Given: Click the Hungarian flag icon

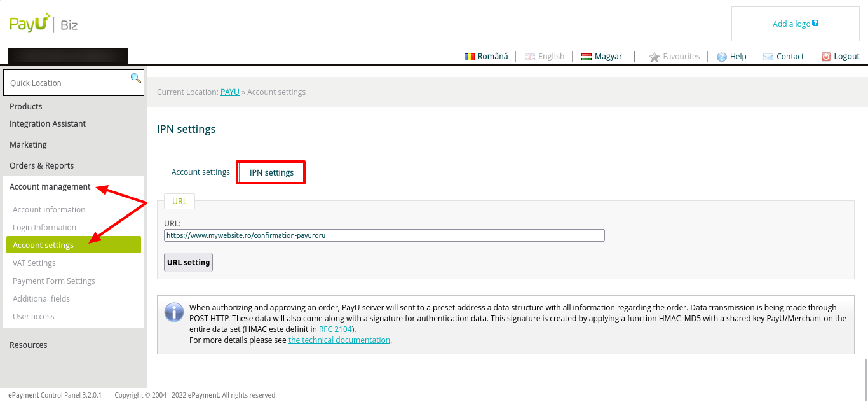Looking at the screenshot, I should [587, 57].
